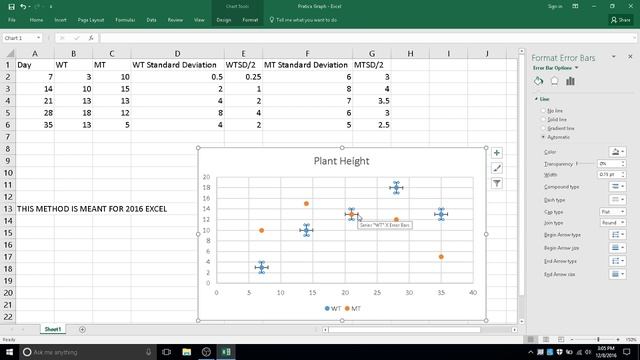Switch to Normal view in status bar
640x360 pixels.
(x=531, y=340)
